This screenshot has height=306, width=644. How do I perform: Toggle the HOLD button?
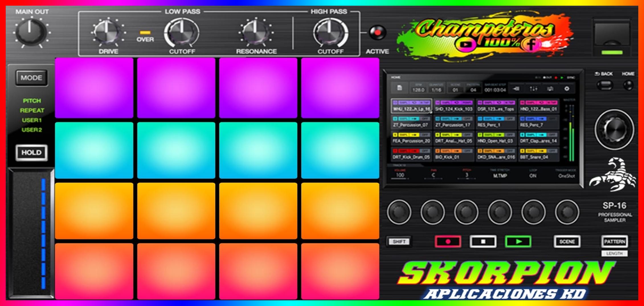click(31, 153)
